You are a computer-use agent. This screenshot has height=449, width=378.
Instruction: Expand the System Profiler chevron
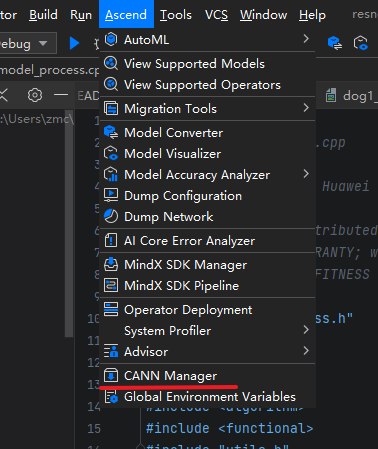pyautogui.click(x=306, y=330)
